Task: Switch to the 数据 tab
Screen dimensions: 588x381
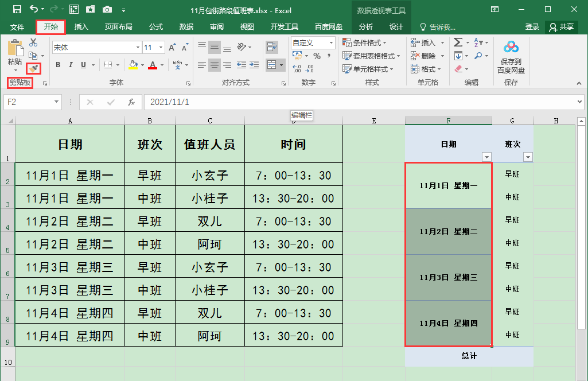Action: tap(186, 27)
